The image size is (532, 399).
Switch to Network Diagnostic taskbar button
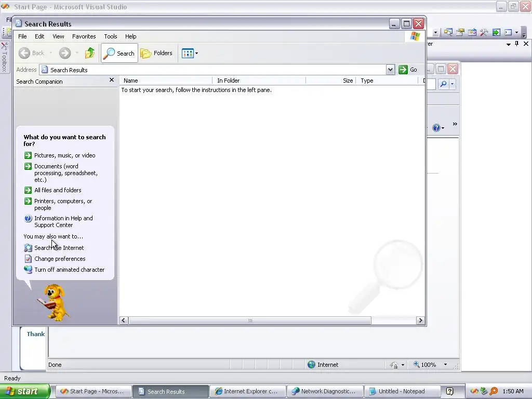(x=325, y=391)
